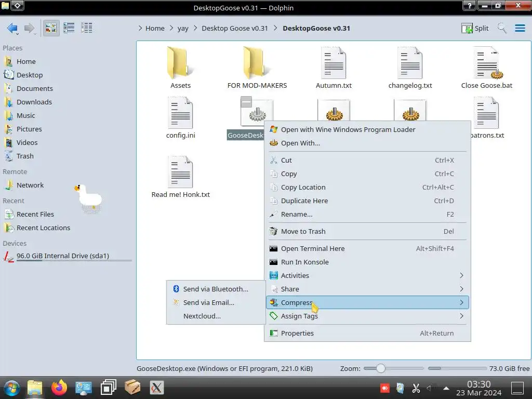Click the Split view button

[x=475, y=28]
